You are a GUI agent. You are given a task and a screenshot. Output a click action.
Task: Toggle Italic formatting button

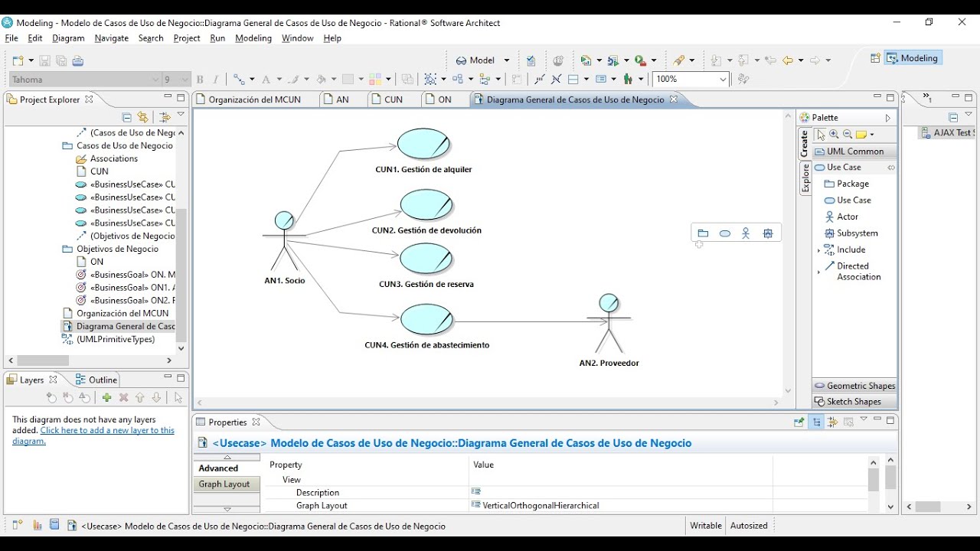tap(216, 80)
